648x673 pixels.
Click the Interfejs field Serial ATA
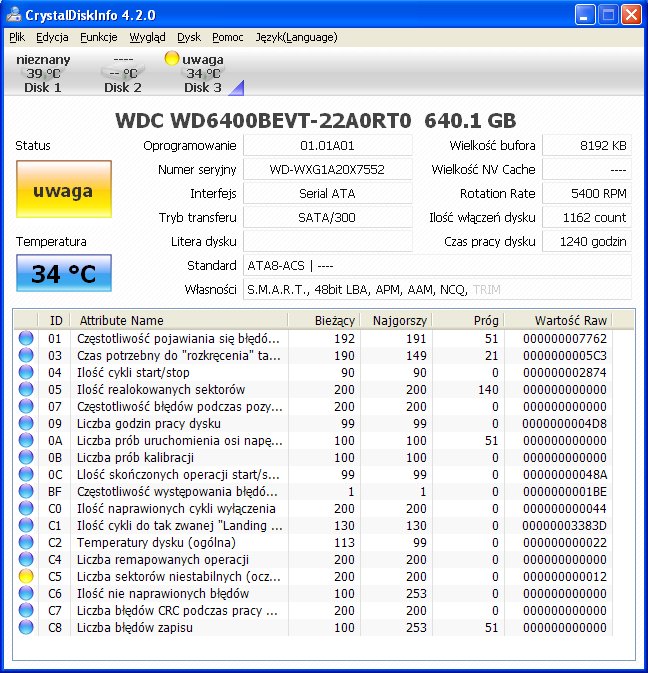[x=327, y=194]
